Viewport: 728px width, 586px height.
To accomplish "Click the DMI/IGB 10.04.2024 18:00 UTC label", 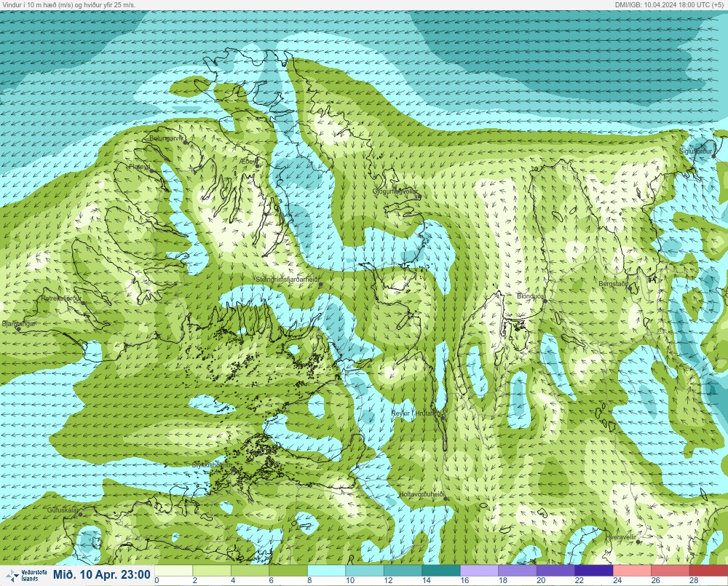I will coord(668,4).
